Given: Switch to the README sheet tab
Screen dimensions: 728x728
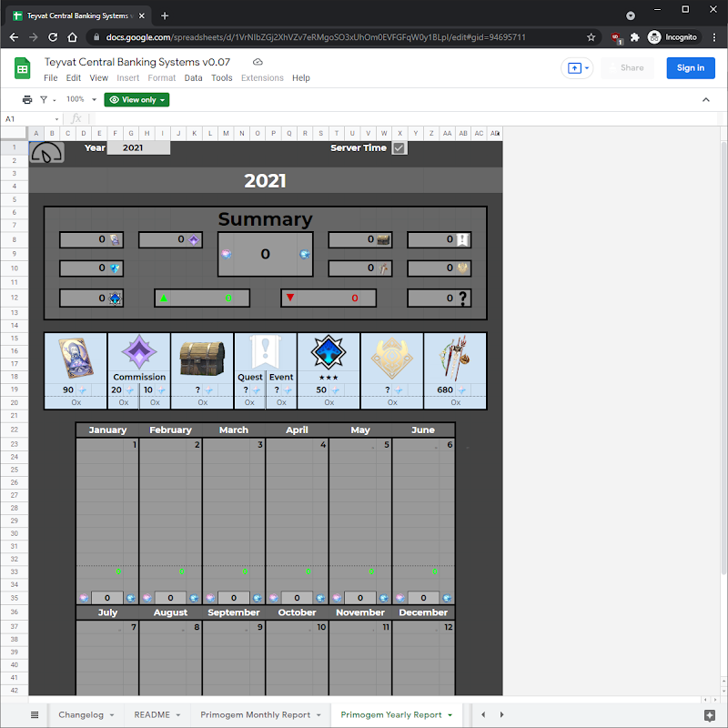Looking at the screenshot, I should [x=152, y=715].
